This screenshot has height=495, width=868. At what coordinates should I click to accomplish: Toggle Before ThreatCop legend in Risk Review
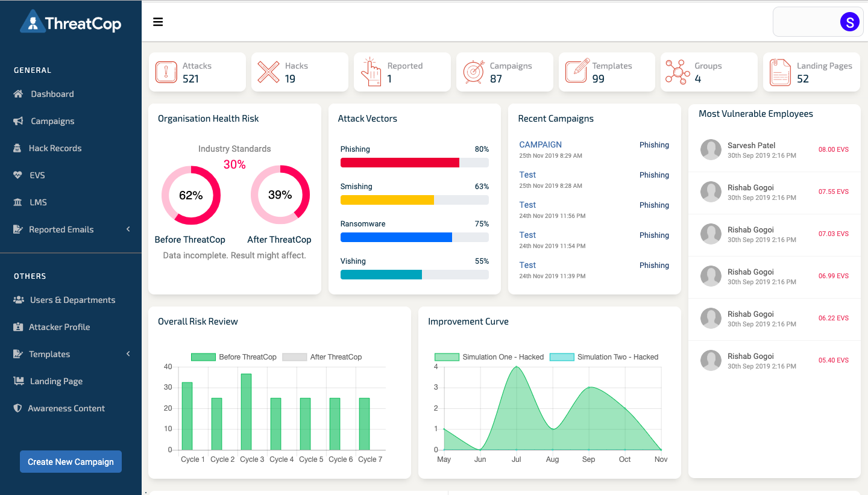click(x=234, y=357)
